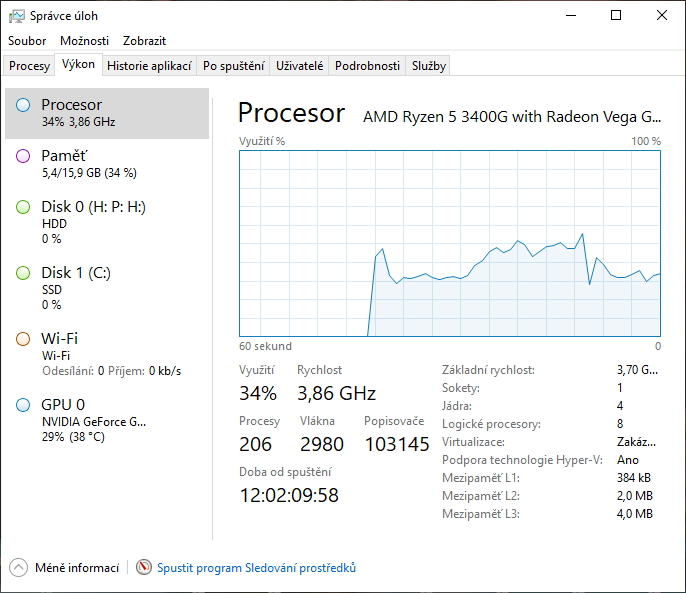Screen dimensions: 686x593
Task: Open the Soubor menu
Action: coord(27,41)
